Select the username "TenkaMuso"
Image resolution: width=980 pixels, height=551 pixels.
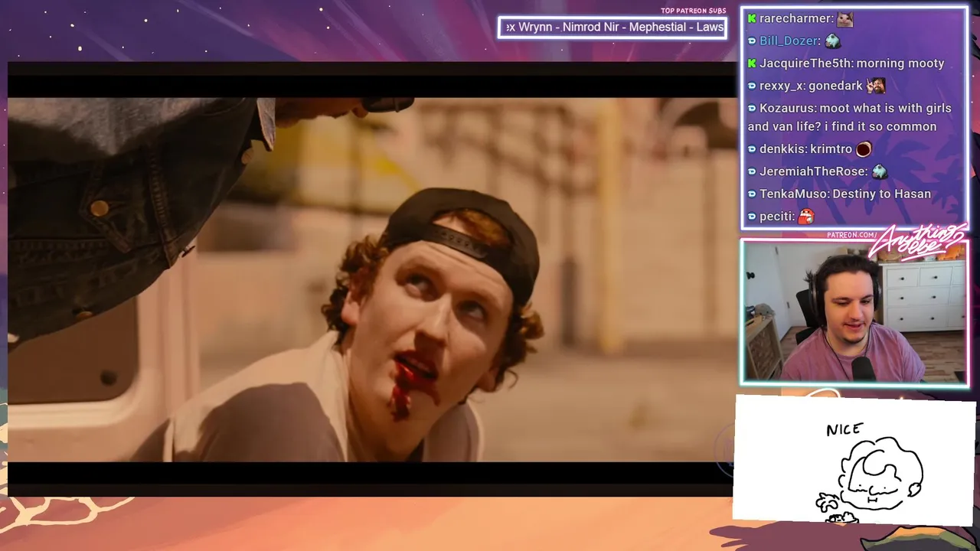tap(794, 194)
